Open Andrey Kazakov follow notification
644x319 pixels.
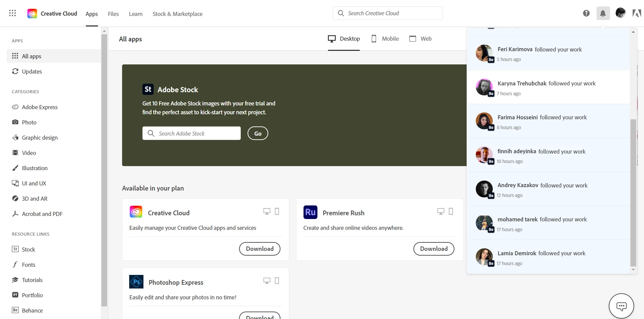click(548, 189)
